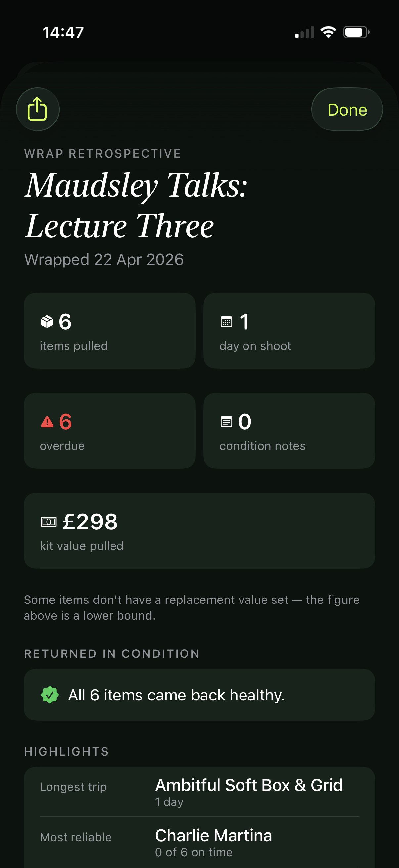Tap the green checkmark seal badge
Image resolution: width=399 pixels, height=868 pixels.
click(x=50, y=695)
